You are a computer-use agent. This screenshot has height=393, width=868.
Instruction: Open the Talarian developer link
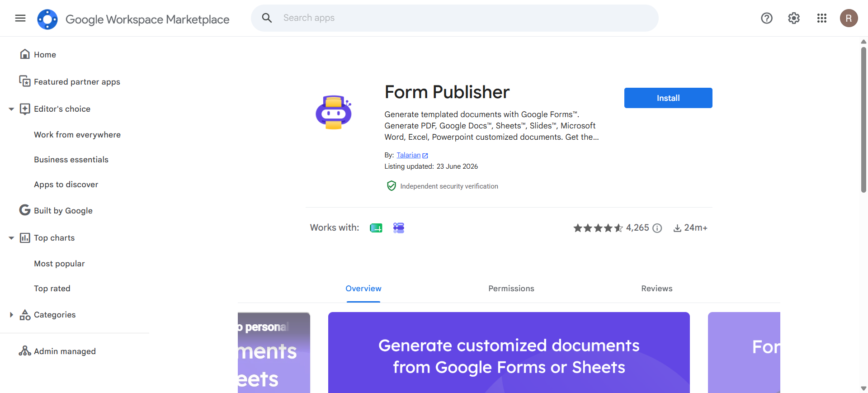pyautogui.click(x=409, y=155)
